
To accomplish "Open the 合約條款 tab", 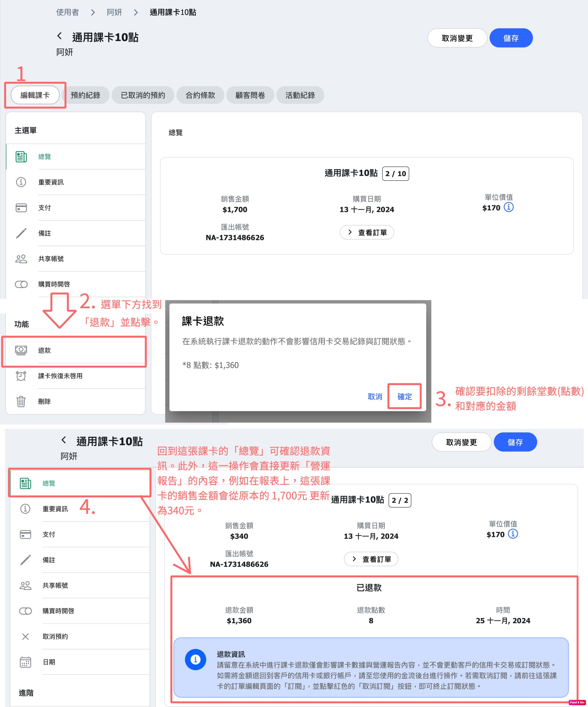I will pyautogui.click(x=200, y=95).
